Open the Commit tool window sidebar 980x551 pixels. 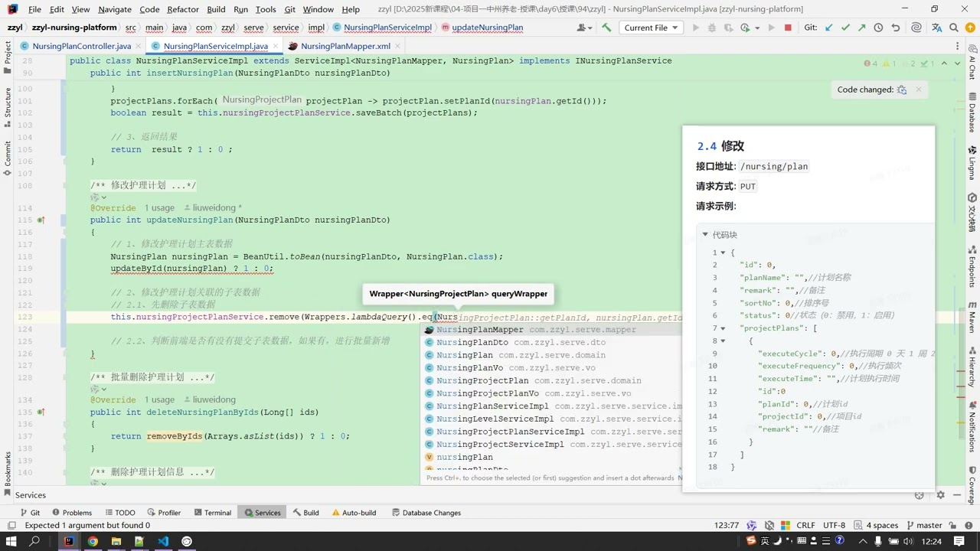(x=8, y=157)
